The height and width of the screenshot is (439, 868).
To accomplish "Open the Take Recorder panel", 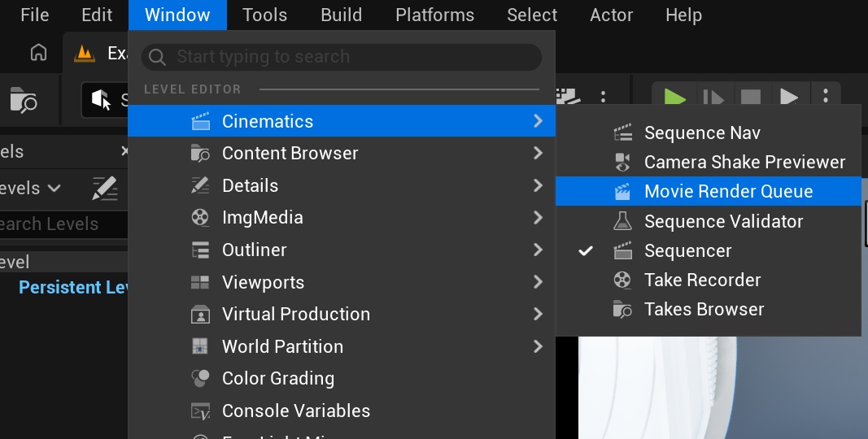I will (701, 280).
